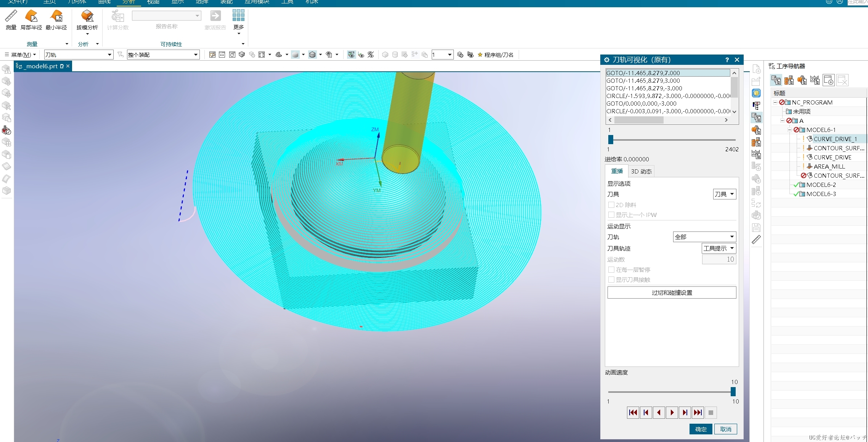868x442 pixels.
Task: Open the 菜单(M) menu dropdown
Action: tap(20, 55)
